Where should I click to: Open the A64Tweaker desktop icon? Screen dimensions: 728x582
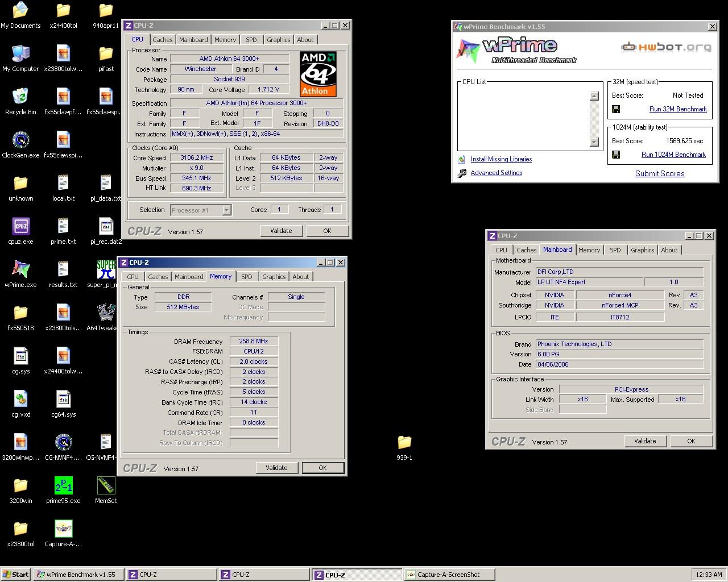(106, 313)
